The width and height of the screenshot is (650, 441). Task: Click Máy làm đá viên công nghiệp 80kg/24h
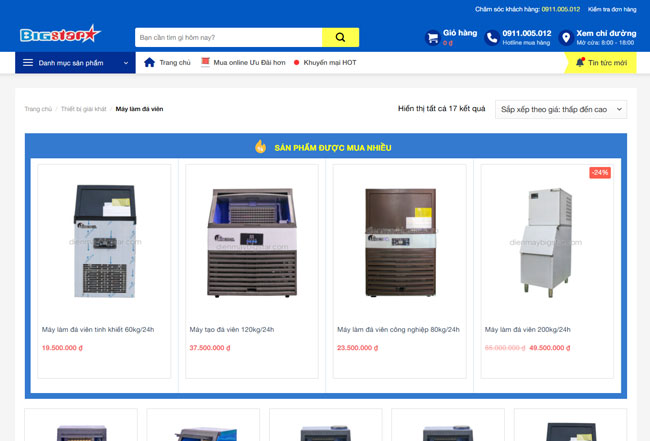tap(398, 329)
